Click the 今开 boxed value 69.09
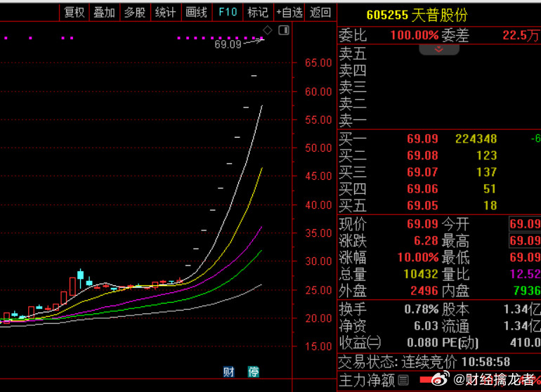 tap(525, 224)
